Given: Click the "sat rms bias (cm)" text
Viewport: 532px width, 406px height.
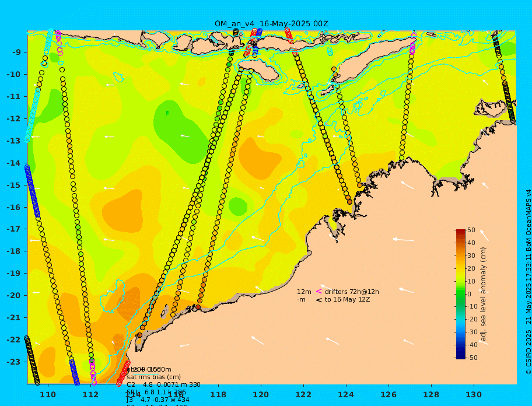Looking at the screenshot, I should [153, 377].
